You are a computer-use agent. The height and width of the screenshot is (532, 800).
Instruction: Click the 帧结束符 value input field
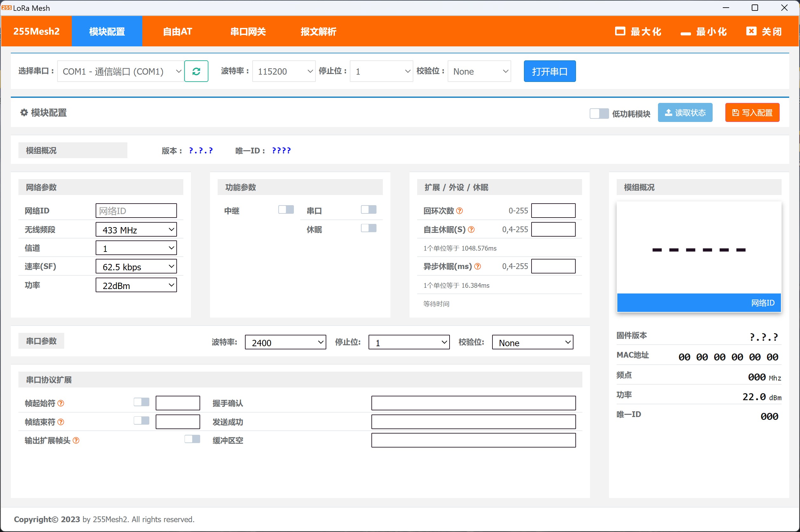pyautogui.click(x=178, y=422)
